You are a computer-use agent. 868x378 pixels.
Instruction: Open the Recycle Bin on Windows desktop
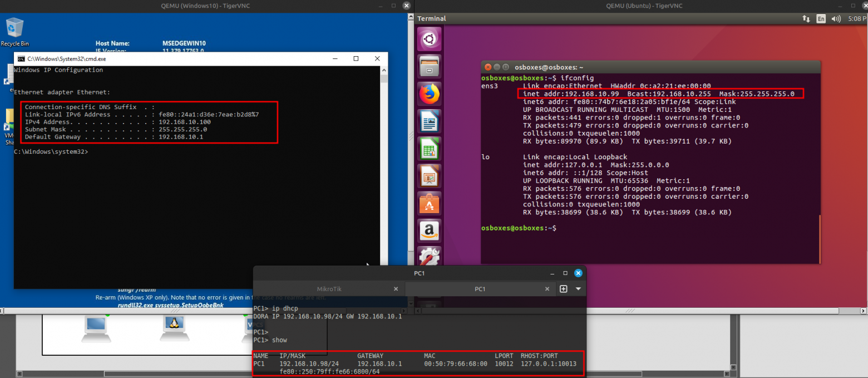[14, 31]
